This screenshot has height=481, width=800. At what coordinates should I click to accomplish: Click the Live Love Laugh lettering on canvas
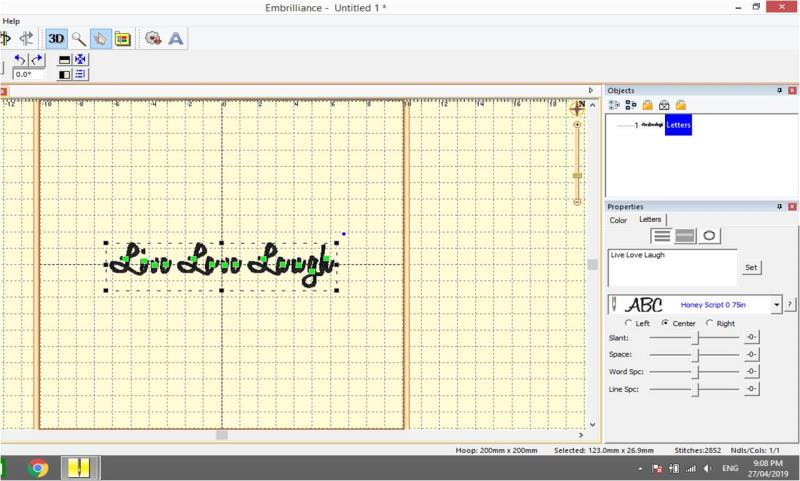pos(222,264)
